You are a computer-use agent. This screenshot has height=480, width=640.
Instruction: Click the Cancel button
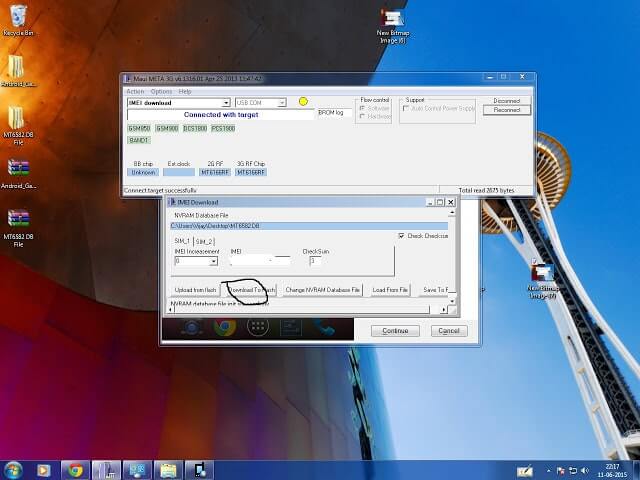pos(449,331)
